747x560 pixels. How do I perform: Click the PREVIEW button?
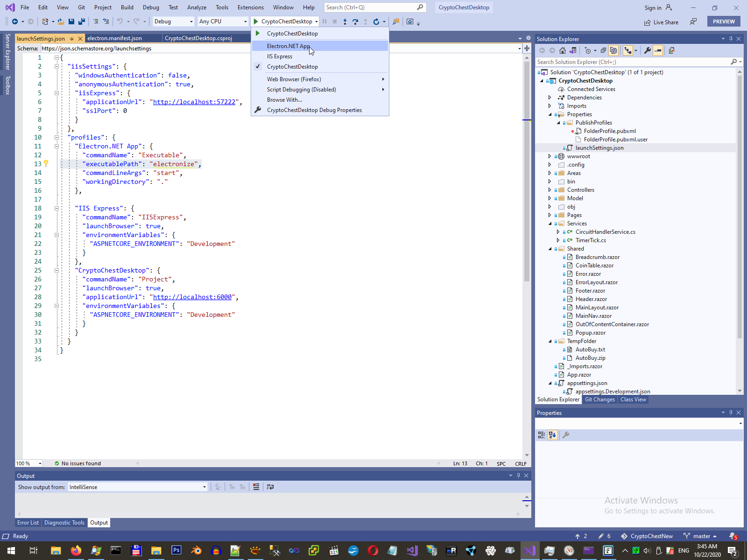724,21
